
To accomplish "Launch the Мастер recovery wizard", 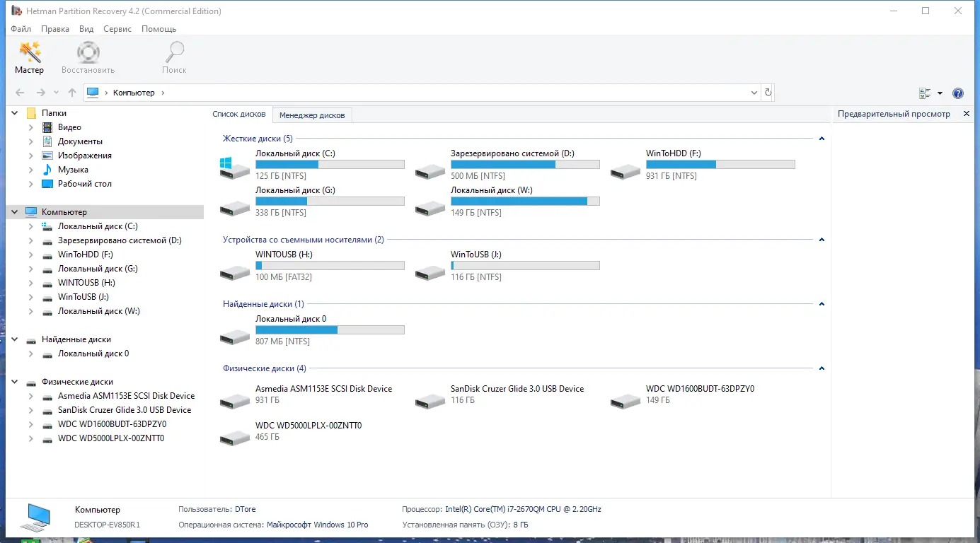I will coord(30,58).
